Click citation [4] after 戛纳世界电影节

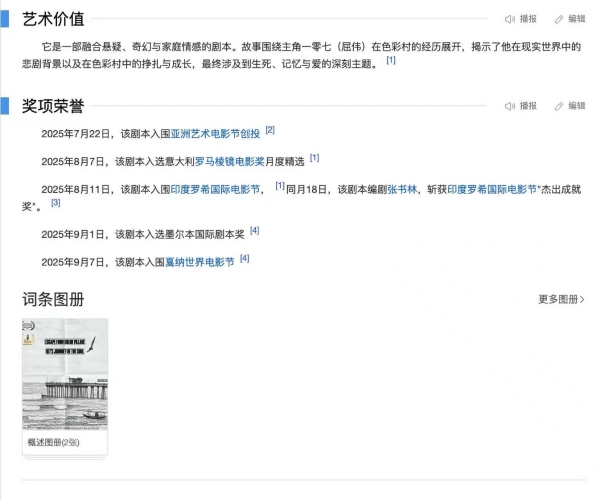point(245,259)
